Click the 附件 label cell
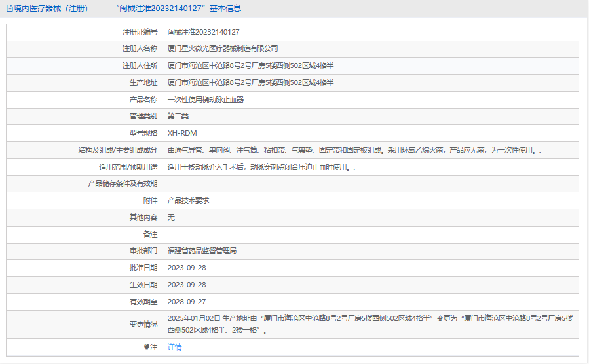589x364 pixels. 84,200
